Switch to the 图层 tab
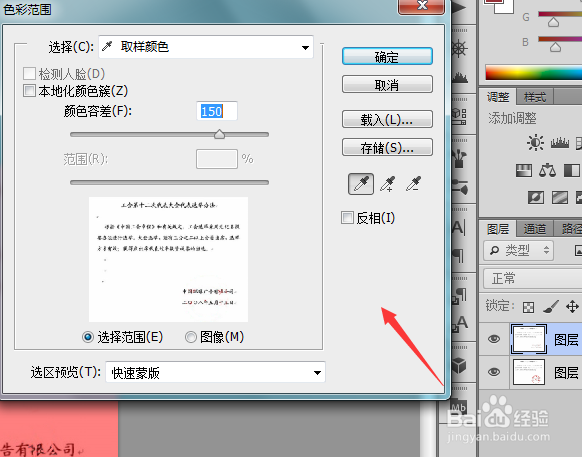 click(498, 229)
